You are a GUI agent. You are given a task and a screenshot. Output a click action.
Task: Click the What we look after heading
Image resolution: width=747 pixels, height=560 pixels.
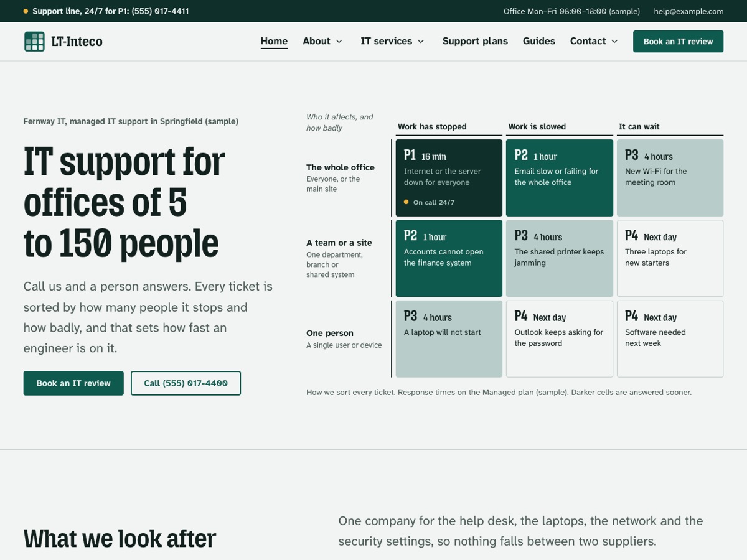120,539
